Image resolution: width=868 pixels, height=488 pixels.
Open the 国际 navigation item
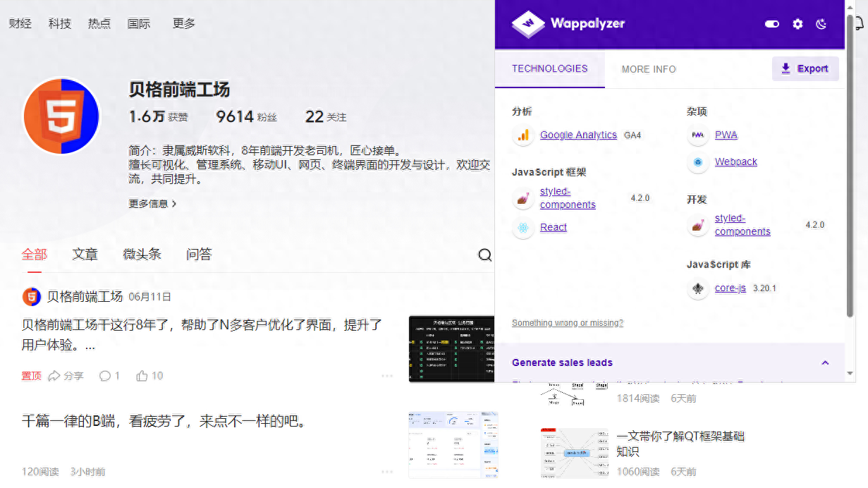click(139, 23)
